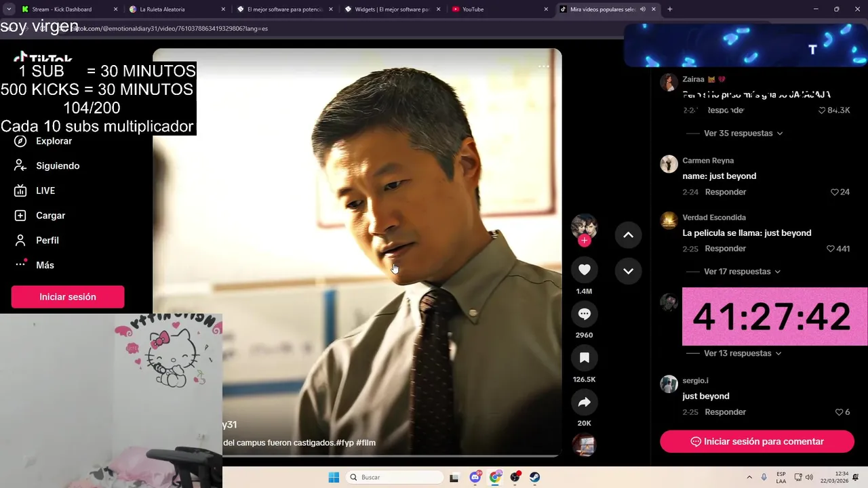868x488 pixels.
Task: Open network status tray icon
Action: tap(798, 477)
